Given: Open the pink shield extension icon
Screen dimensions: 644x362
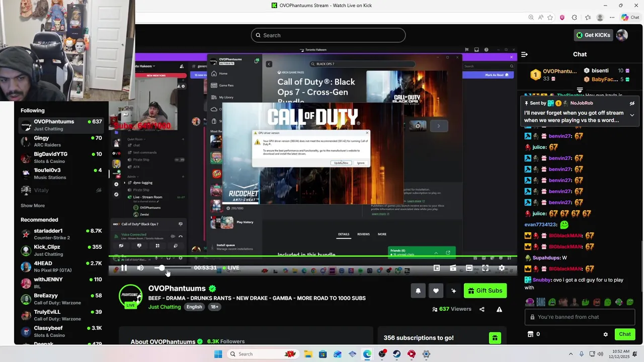Looking at the screenshot, I should point(562,17).
